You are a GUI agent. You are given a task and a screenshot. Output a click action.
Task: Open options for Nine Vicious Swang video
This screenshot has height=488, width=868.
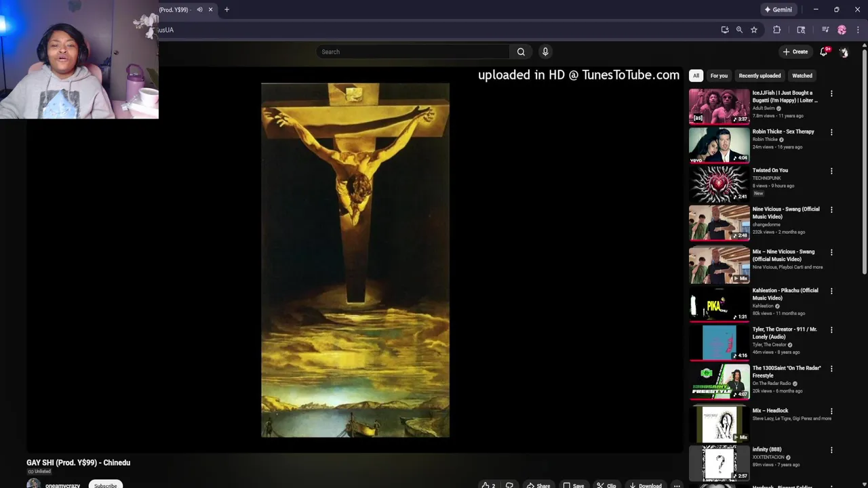pyautogui.click(x=831, y=209)
